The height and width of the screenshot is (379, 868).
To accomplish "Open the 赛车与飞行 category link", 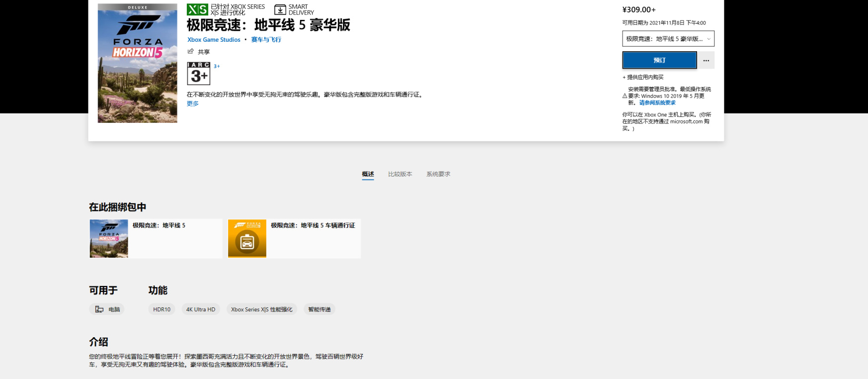I will [x=266, y=40].
